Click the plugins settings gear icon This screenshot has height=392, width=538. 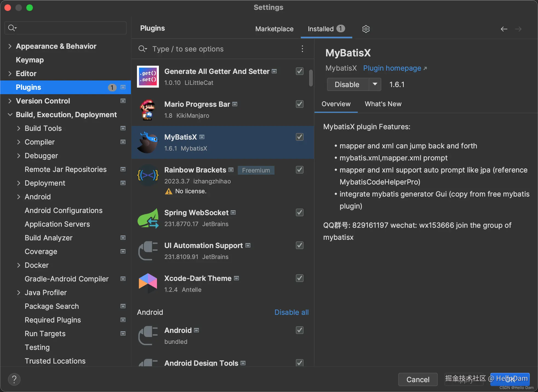click(366, 29)
